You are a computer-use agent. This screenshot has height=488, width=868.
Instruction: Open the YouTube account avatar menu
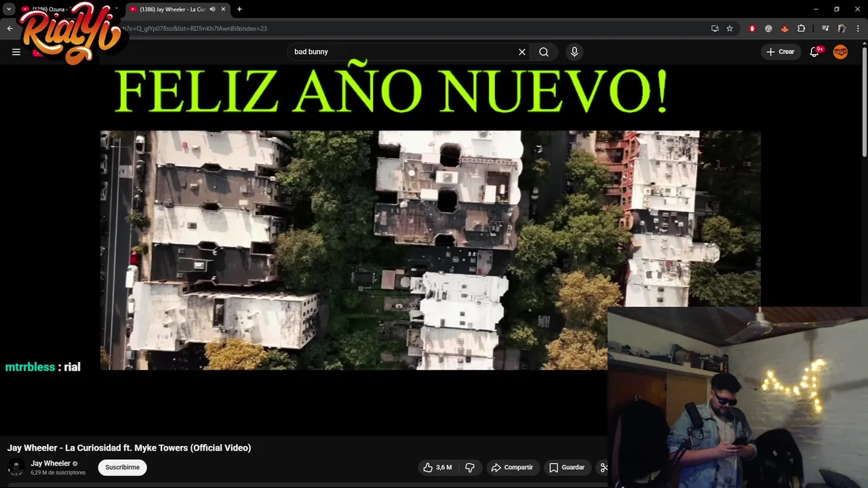point(840,52)
